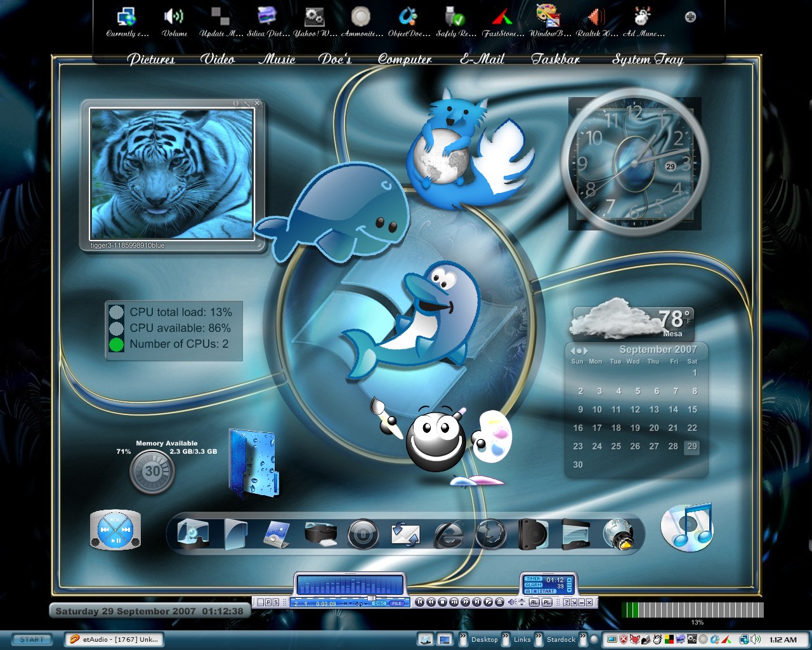This screenshot has width=812, height=650.
Task: Toggle the PL playlist button in player
Action: [x=547, y=602]
